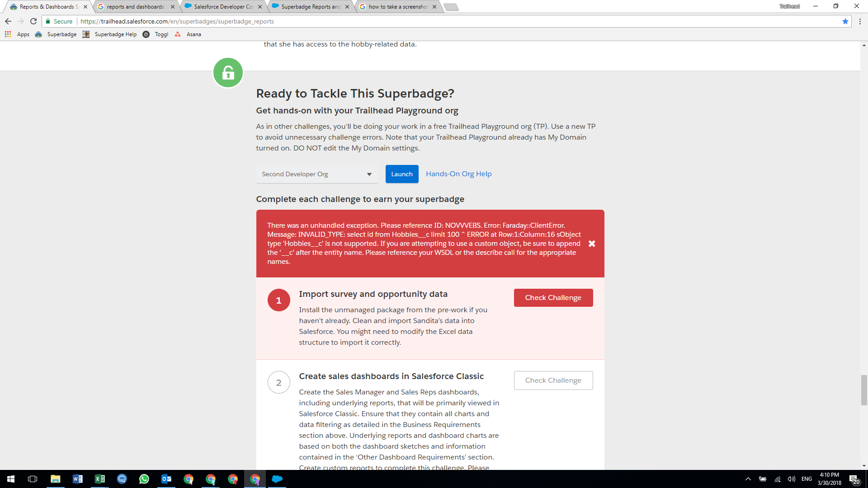Check Challenge for step 1 import data

click(x=553, y=298)
